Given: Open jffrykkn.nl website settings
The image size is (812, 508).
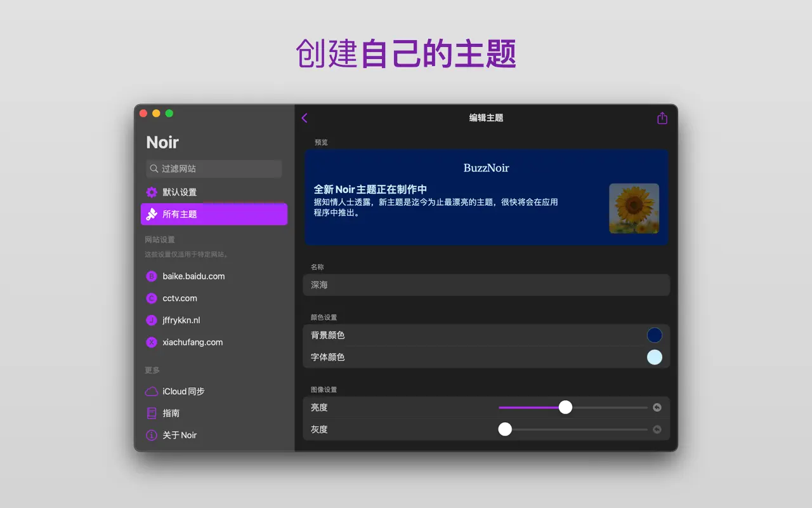Looking at the screenshot, I should (214, 320).
